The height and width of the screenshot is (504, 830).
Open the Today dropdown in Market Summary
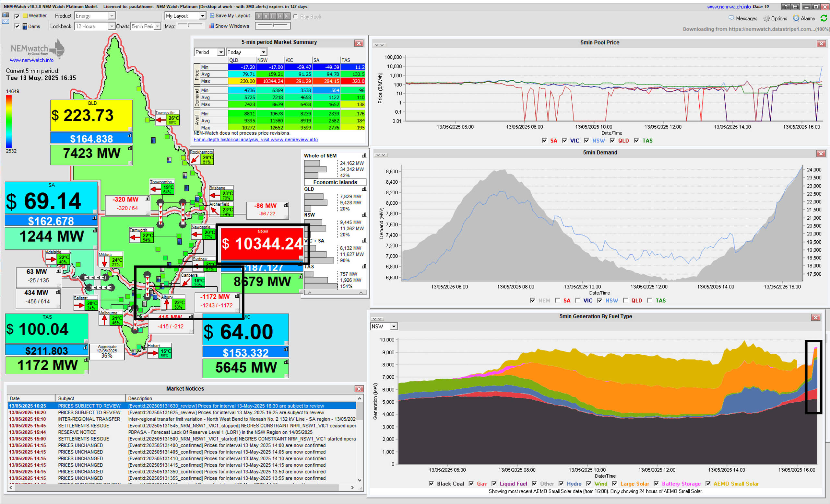tap(247, 52)
